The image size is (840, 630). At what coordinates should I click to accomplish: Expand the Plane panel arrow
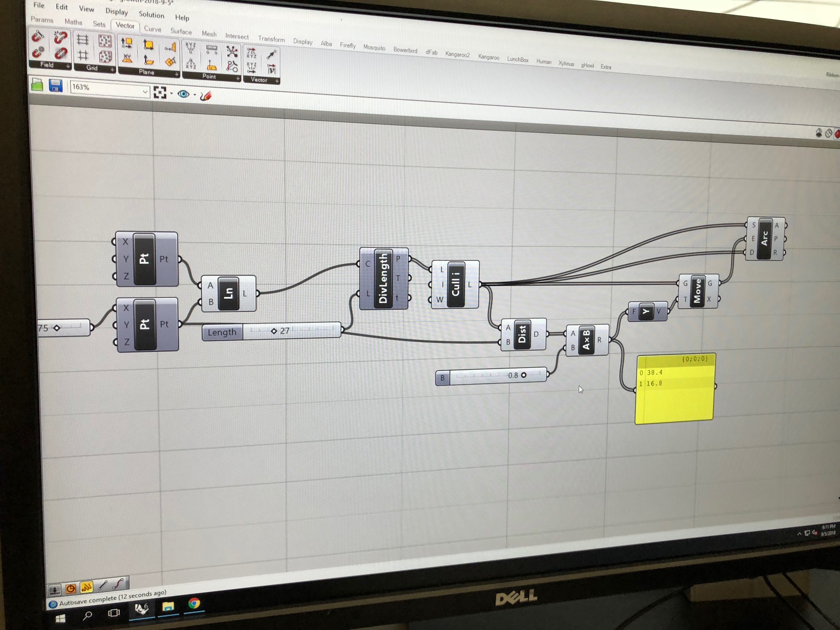pos(177,75)
